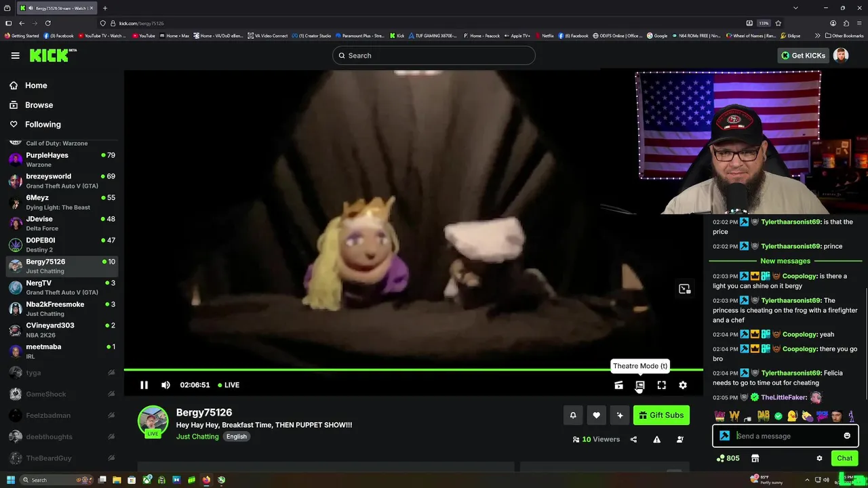Screen dimensions: 868x488
Task: Open the emoji picker in chat input
Action: 847,436
